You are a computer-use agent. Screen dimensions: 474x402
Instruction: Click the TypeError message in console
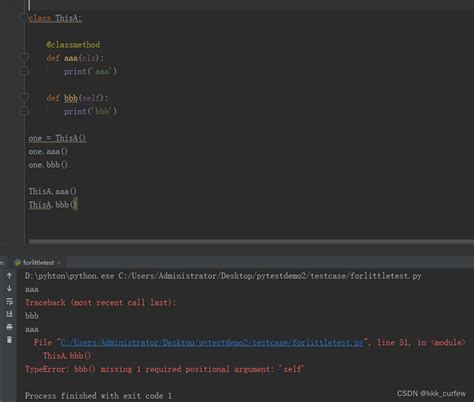(164, 369)
